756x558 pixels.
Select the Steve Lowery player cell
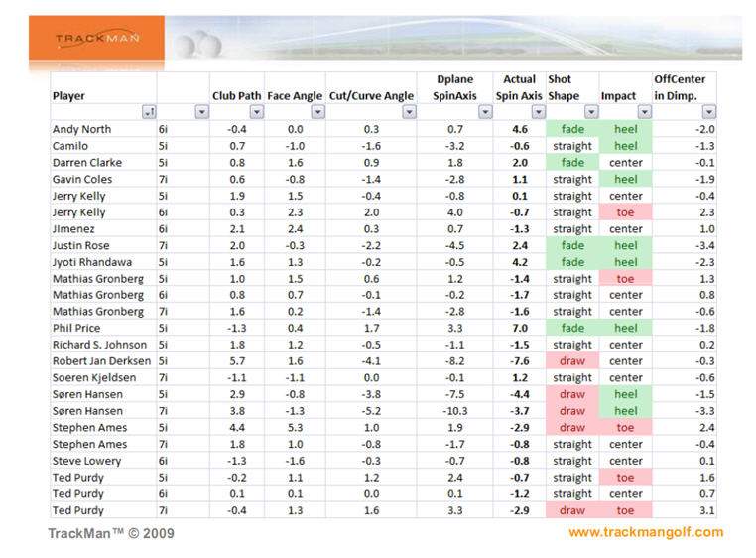click(85, 461)
